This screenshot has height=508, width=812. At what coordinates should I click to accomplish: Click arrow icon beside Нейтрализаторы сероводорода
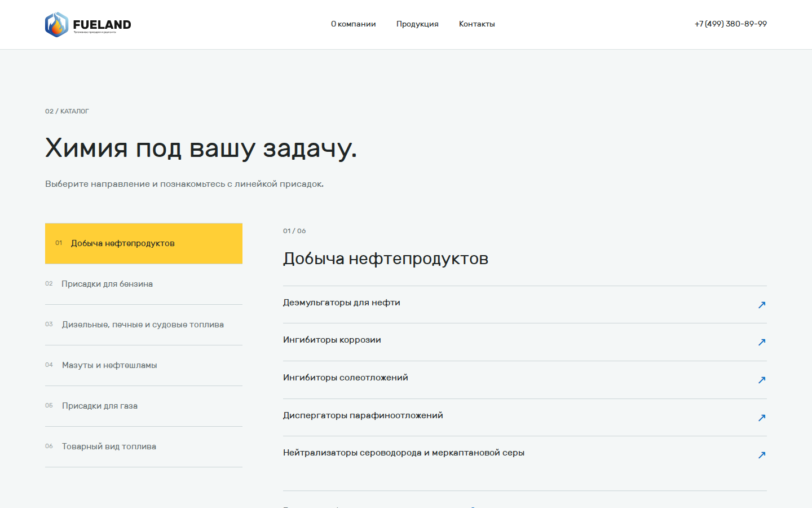762,455
